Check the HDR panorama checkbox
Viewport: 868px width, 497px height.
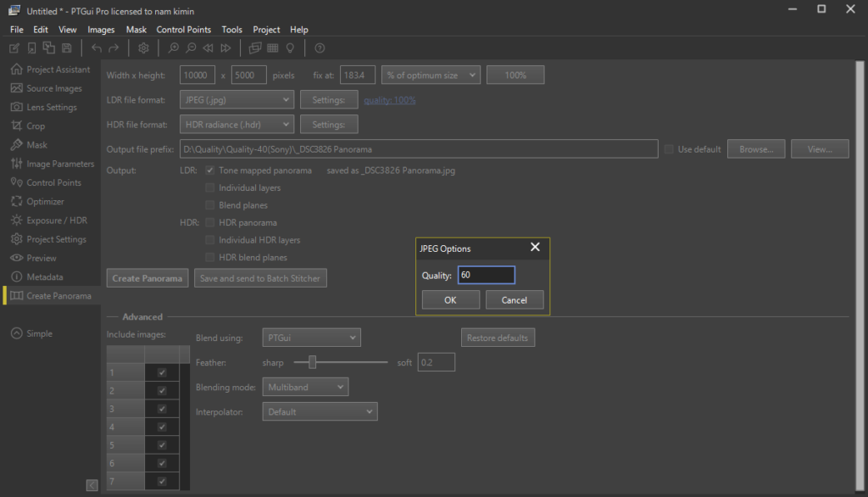pos(210,223)
